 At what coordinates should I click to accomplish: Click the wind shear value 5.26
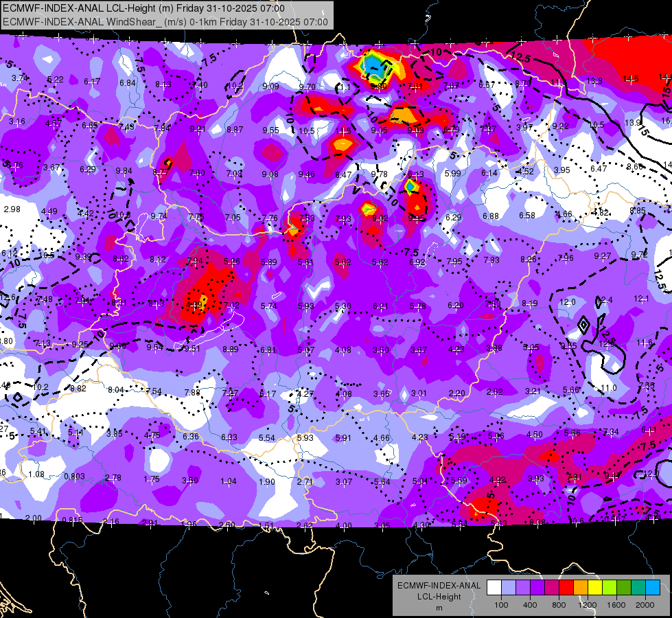click(x=232, y=261)
